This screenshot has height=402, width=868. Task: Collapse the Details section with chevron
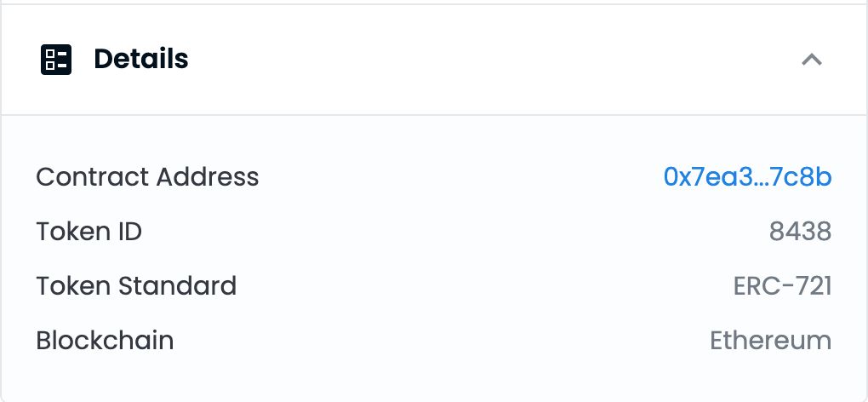[812, 60]
